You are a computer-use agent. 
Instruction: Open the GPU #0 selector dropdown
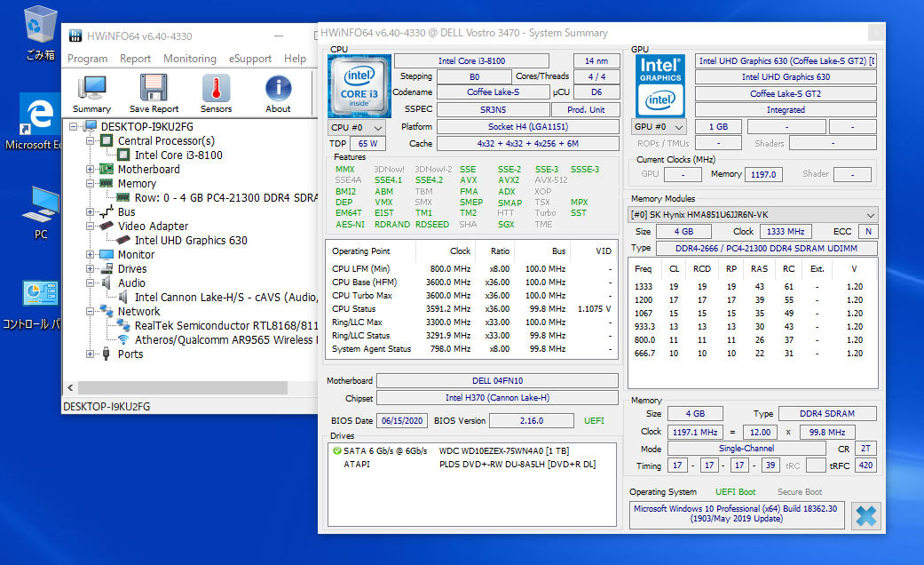pyautogui.click(x=659, y=127)
